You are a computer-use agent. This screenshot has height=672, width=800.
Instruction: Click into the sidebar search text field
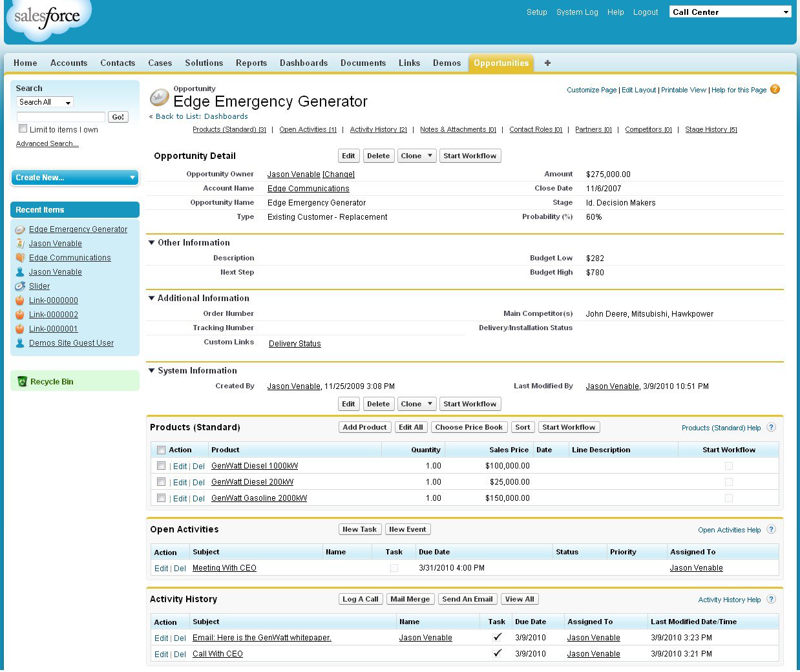point(61,117)
